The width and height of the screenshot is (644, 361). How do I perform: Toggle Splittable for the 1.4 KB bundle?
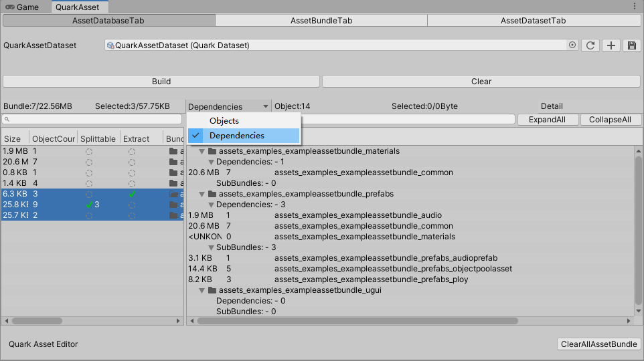[89, 183]
